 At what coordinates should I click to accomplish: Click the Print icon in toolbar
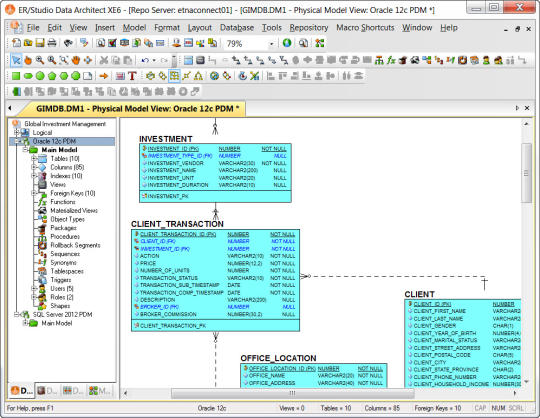pyautogui.click(x=52, y=43)
